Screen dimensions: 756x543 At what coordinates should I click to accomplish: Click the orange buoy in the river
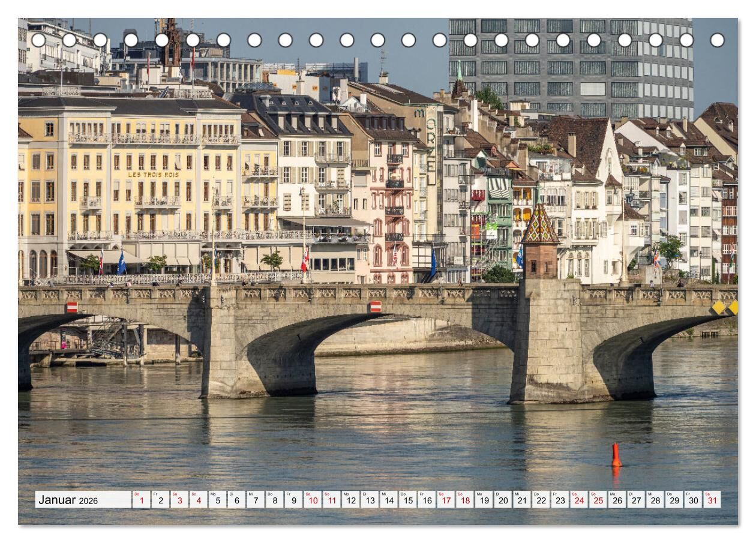[x=616, y=455]
